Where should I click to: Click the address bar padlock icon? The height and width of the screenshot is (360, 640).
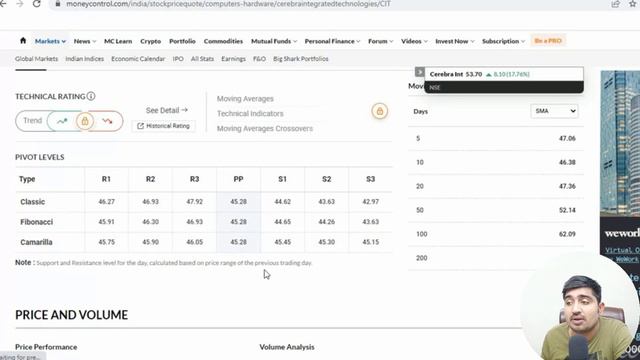pos(58,4)
